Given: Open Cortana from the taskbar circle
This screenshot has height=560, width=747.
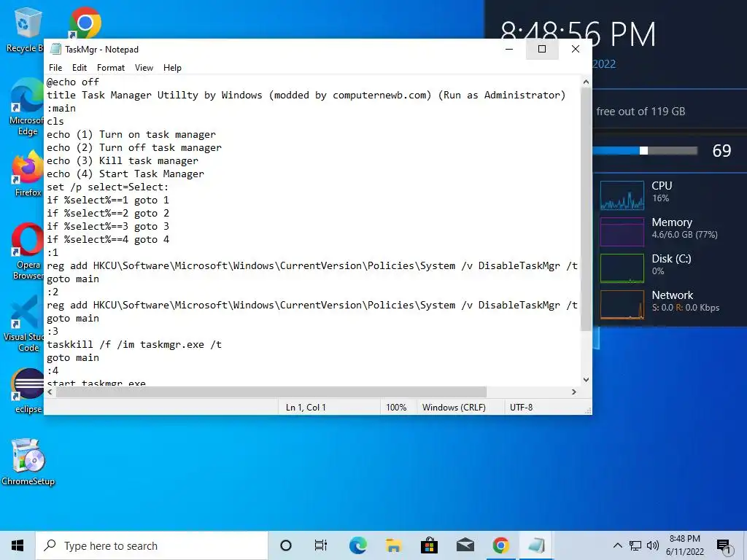Looking at the screenshot, I should click(x=286, y=545).
